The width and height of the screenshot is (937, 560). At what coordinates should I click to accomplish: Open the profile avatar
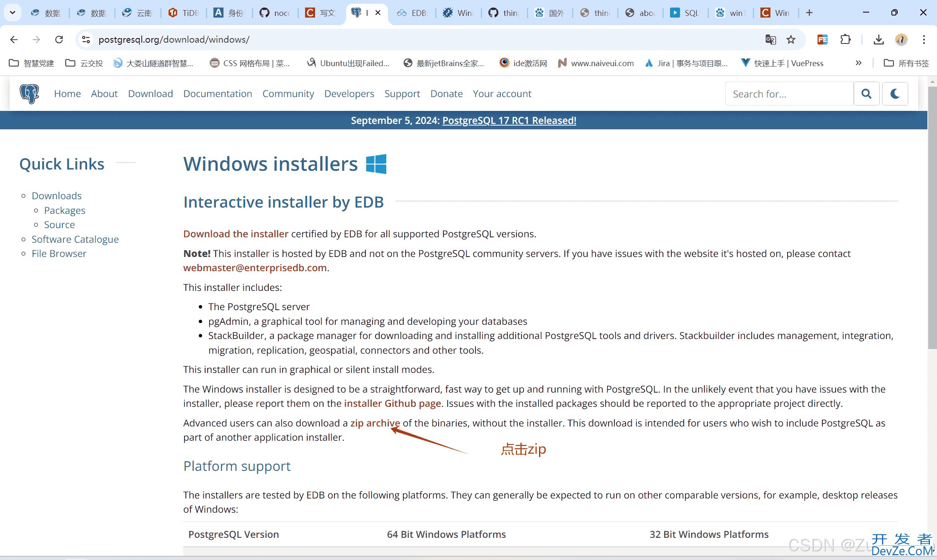coord(901,39)
